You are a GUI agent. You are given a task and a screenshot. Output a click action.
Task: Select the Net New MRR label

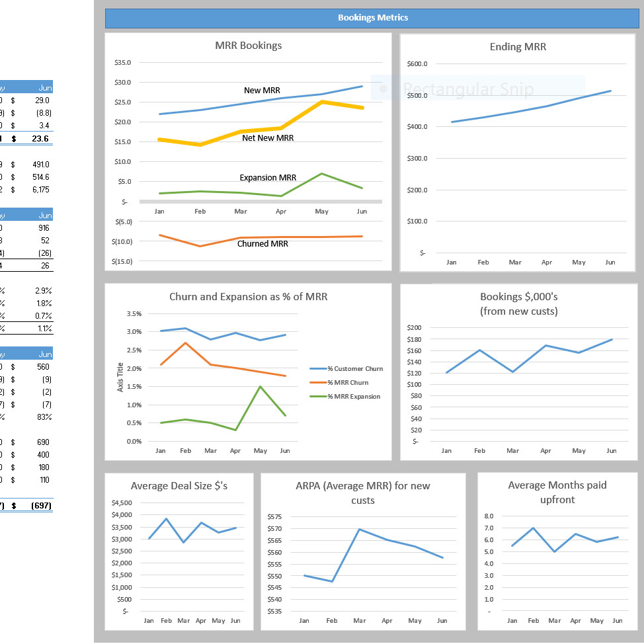[x=268, y=138]
